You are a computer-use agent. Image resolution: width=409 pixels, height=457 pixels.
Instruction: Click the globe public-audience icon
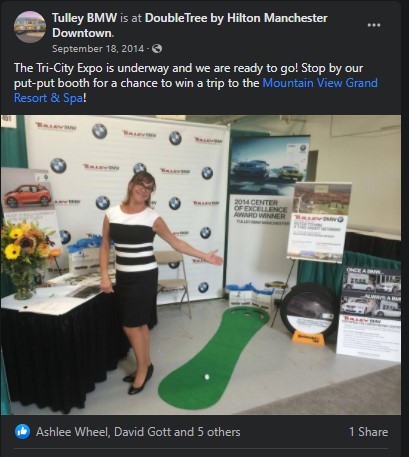(157, 49)
